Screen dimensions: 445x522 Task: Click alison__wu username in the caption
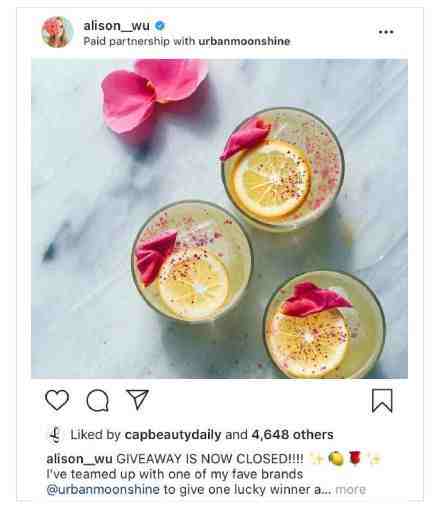79,459
